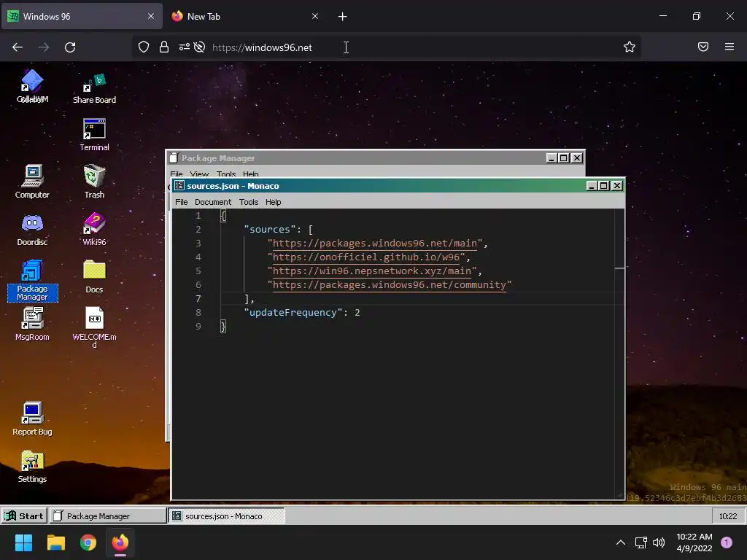The height and width of the screenshot is (560, 747).
Task: Click the Monaco editor scrollbar slider
Action: click(x=619, y=268)
